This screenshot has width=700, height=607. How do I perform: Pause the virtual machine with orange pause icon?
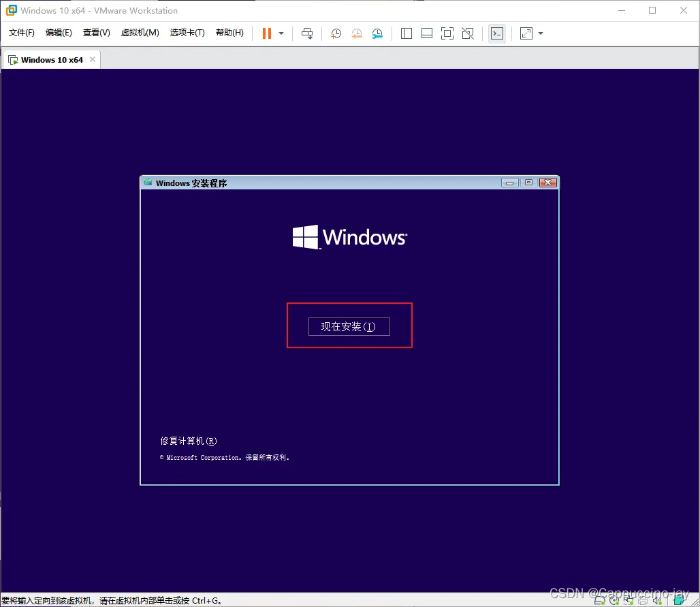tap(267, 33)
